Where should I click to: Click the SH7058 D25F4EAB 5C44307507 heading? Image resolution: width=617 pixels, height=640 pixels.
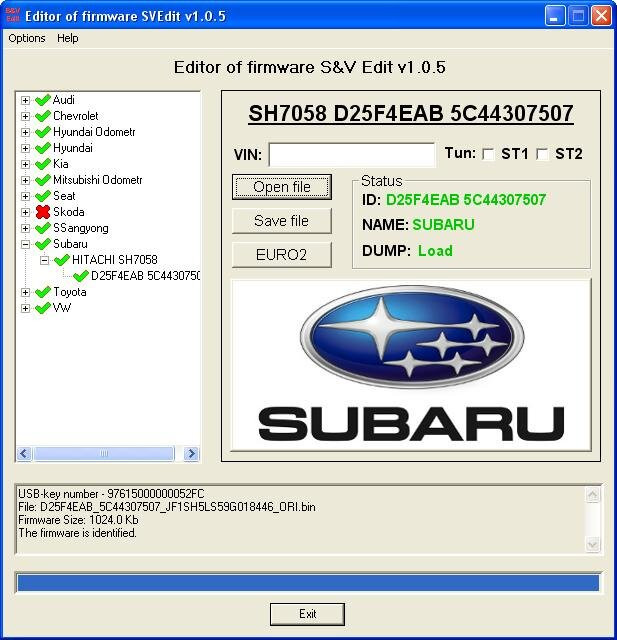[411, 113]
